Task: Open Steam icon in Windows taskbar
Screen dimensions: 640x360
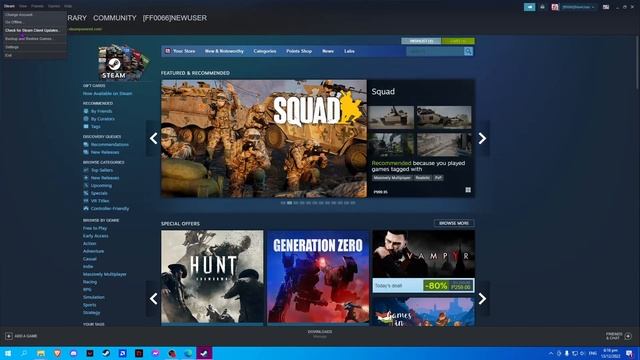Action: pos(106,353)
